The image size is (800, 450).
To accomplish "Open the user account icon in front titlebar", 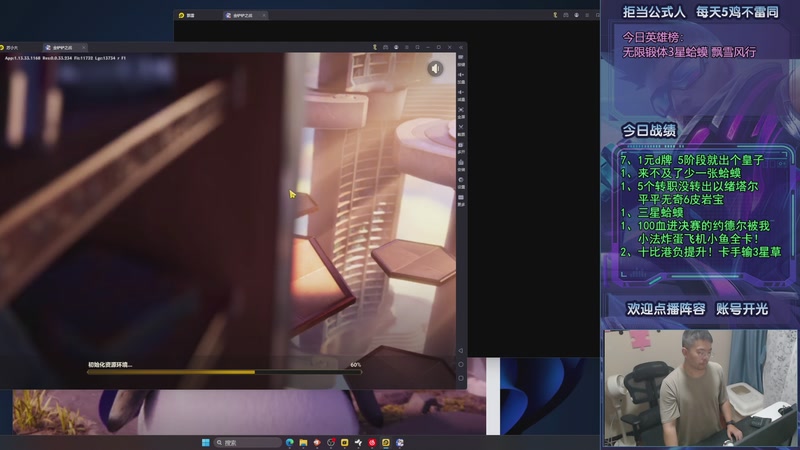I will 396,47.
